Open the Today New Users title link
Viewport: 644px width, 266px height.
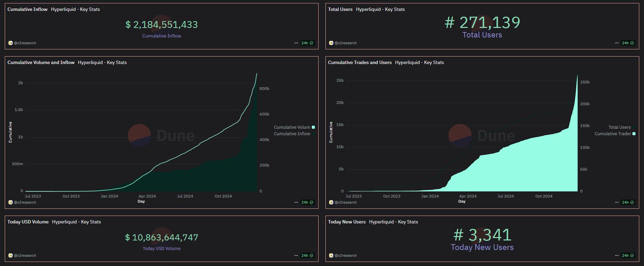coord(347,222)
